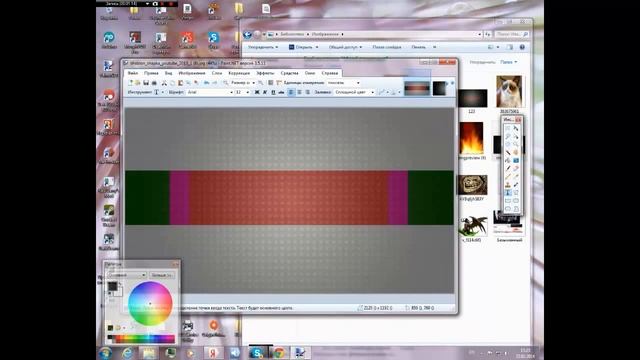The height and width of the screenshot is (360, 640).
Task: Select the Color Picker tool
Action: pos(516,177)
